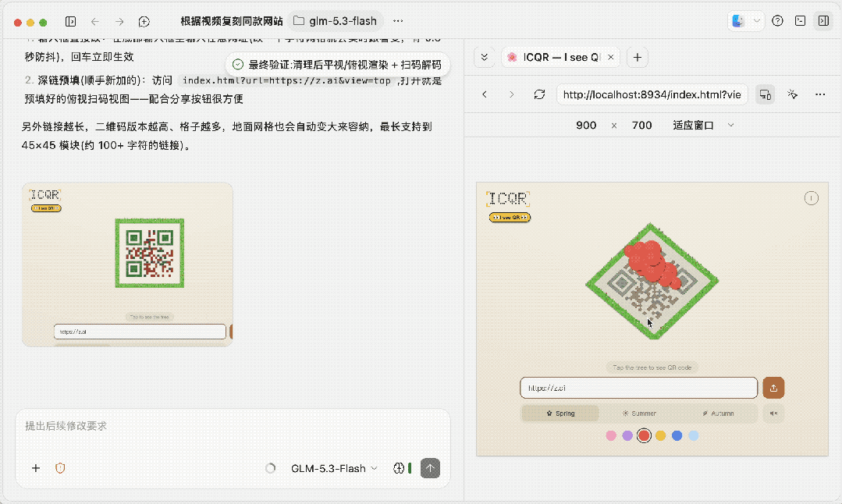
Task: Reload the preview page
Action: click(x=539, y=94)
